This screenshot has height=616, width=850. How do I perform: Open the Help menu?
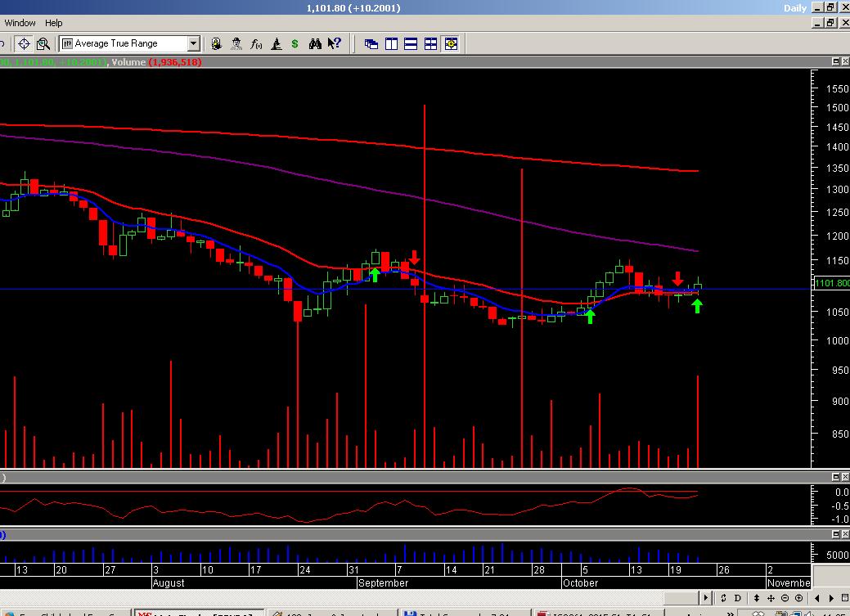(53, 23)
